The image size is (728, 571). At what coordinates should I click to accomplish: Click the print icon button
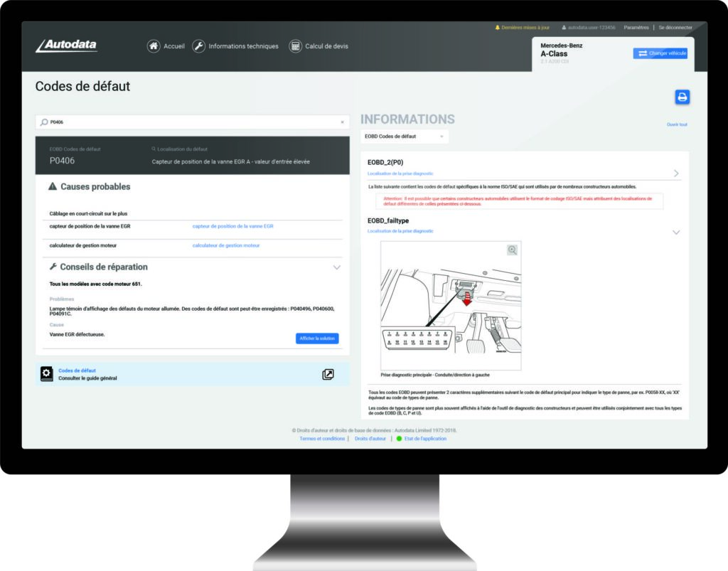tap(682, 97)
